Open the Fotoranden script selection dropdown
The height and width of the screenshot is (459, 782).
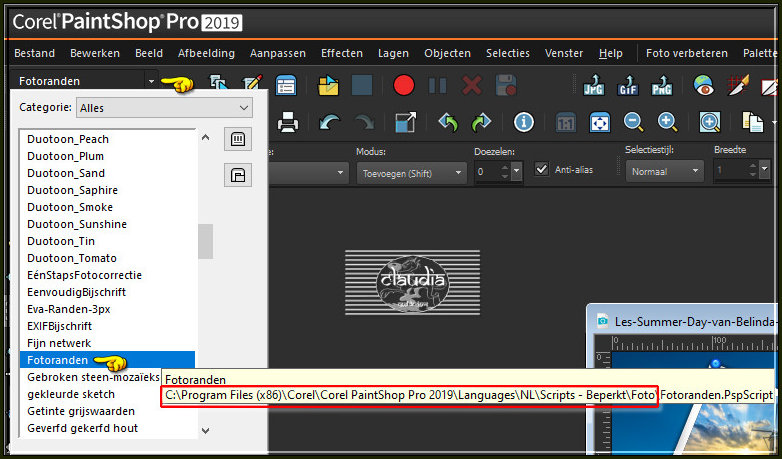tap(151, 81)
